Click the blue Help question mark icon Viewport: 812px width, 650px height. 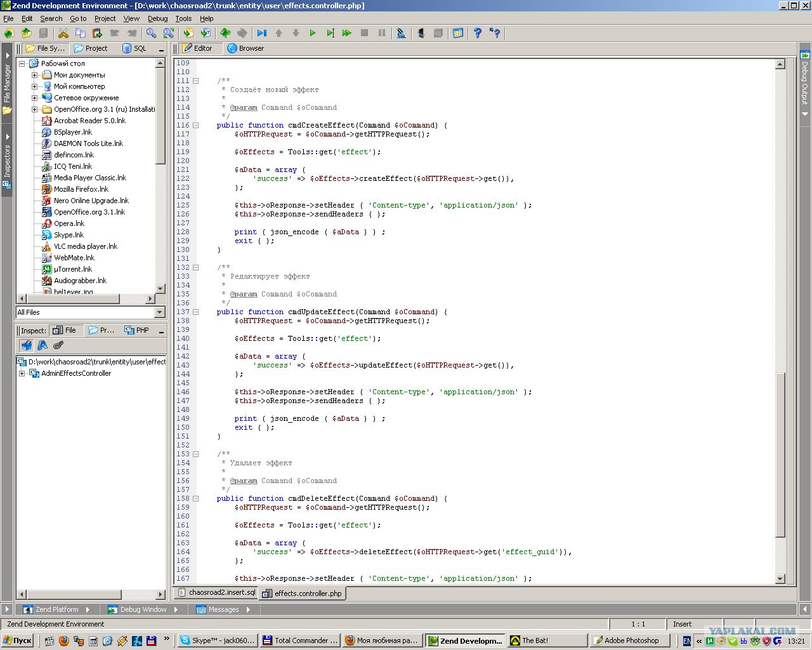pos(477,33)
